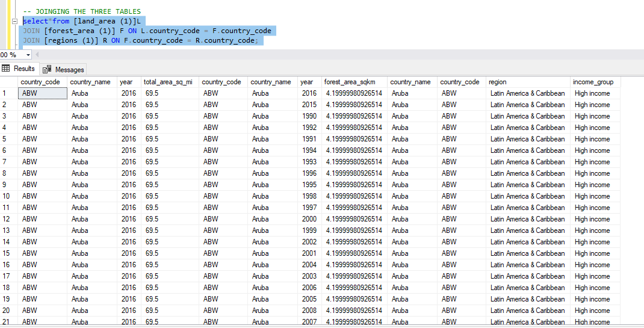This screenshot has height=328, width=644.
Task: Select the region column header
Action: (528, 82)
